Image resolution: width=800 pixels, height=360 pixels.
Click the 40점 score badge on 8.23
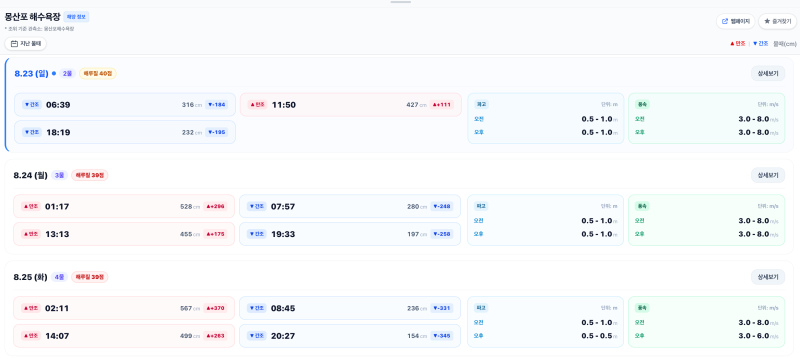coord(98,73)
